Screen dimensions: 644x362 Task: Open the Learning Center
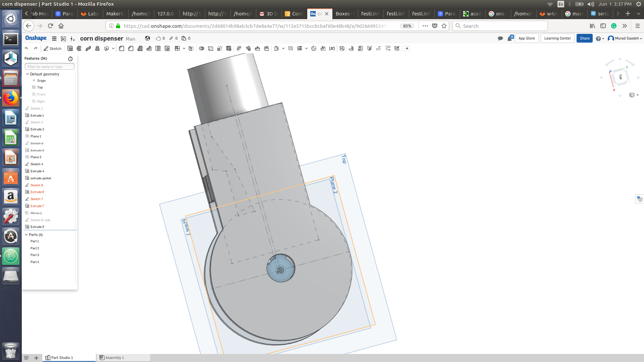[x=557, y=39]
